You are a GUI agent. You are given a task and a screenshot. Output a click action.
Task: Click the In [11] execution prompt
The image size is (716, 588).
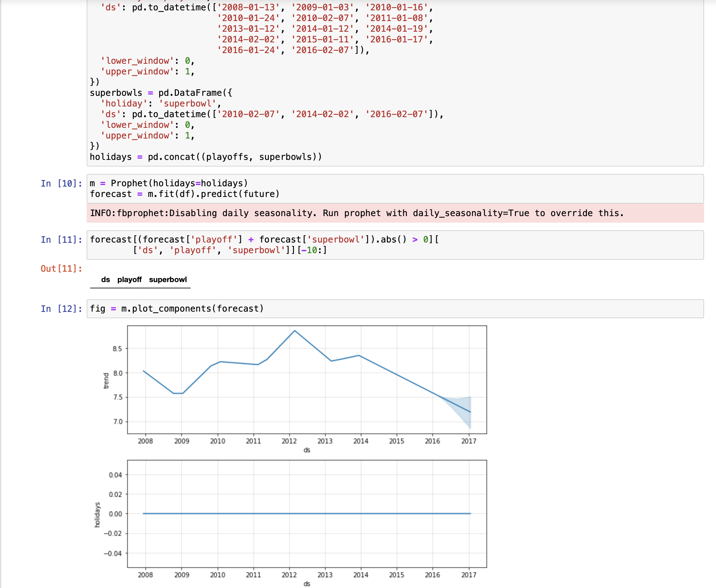pos(60,239)
